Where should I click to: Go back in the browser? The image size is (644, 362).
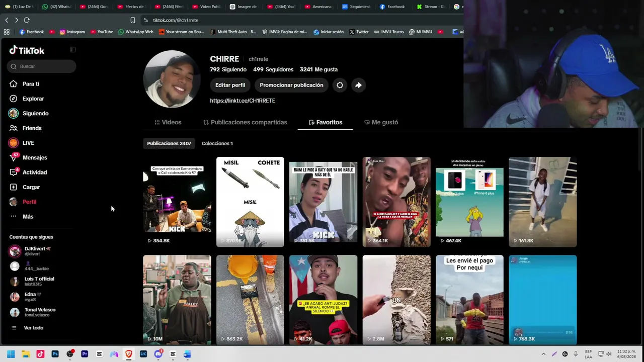[x=7, y=20]
